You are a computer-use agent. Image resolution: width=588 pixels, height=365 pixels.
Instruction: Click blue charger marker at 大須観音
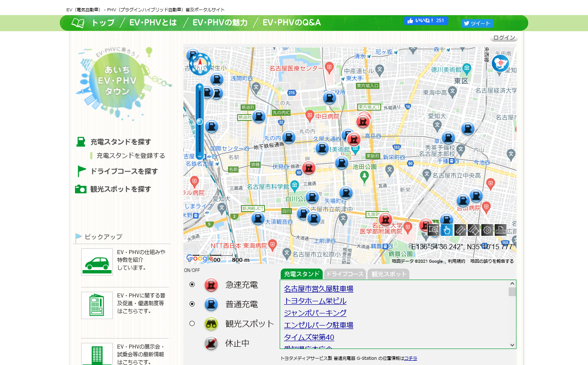[x=258, y=218]
